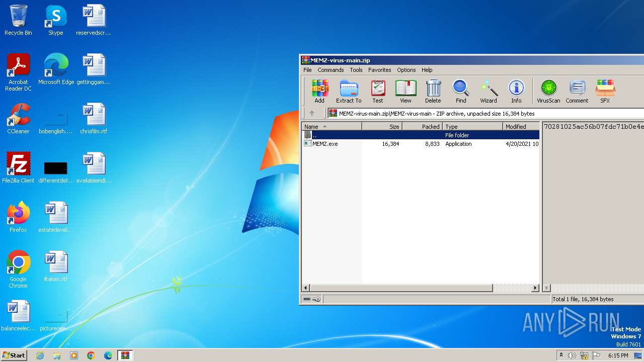The height and width of the screenshot is (362, 644).
Task: Open the Options menu
Action: [x=407, y=70]
